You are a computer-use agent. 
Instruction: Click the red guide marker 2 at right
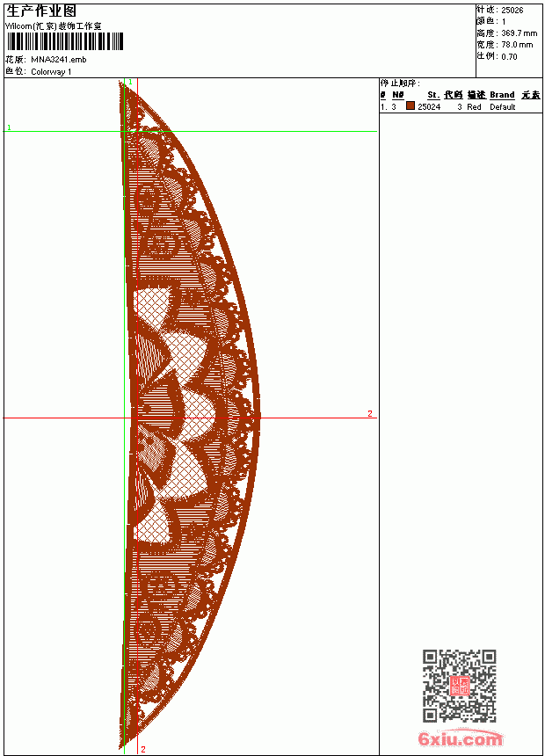(x=370, y=413)
